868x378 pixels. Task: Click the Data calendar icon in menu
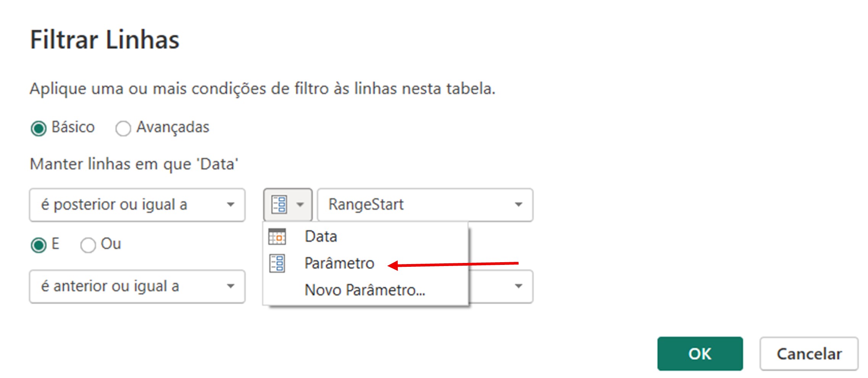277,237
